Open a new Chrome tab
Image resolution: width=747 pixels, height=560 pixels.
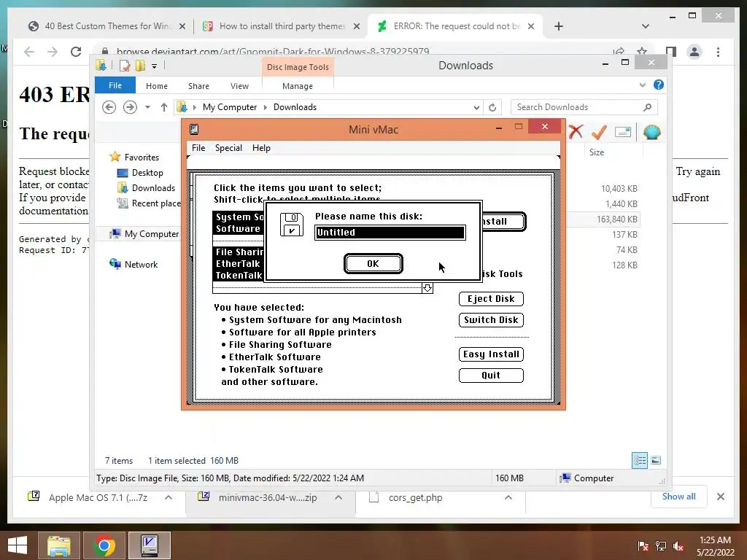coord(559,27)
